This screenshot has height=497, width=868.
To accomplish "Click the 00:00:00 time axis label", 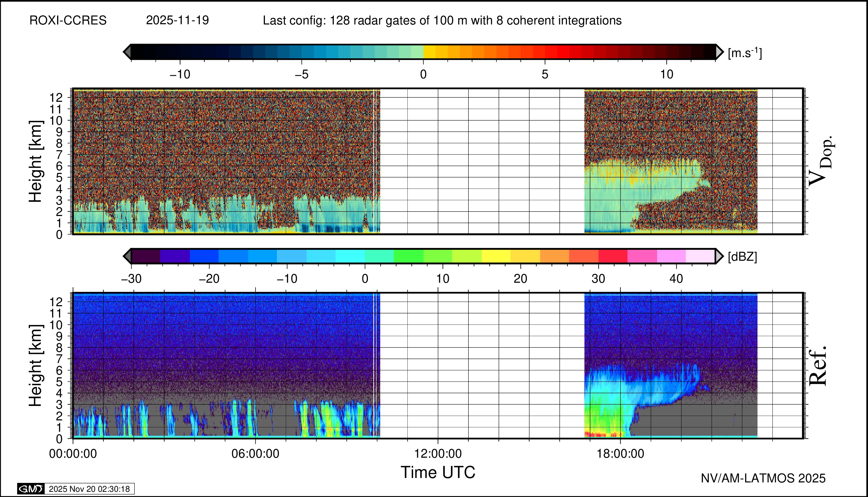I will pyautogui.click(x=73, y=454).
